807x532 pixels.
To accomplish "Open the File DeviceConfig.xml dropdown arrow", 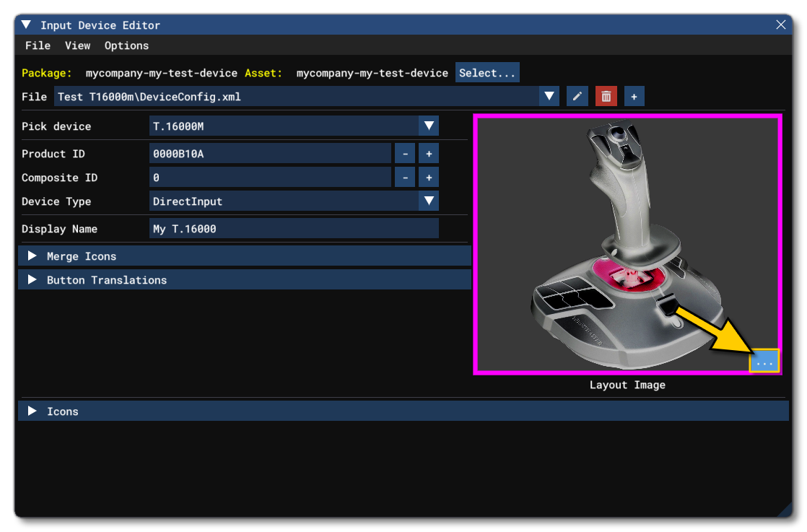I will click(549, 97).
